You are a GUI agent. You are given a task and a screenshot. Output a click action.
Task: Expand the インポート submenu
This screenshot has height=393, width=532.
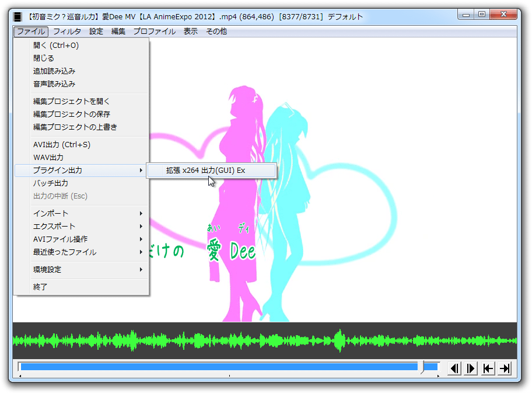[x=82, y=213]
